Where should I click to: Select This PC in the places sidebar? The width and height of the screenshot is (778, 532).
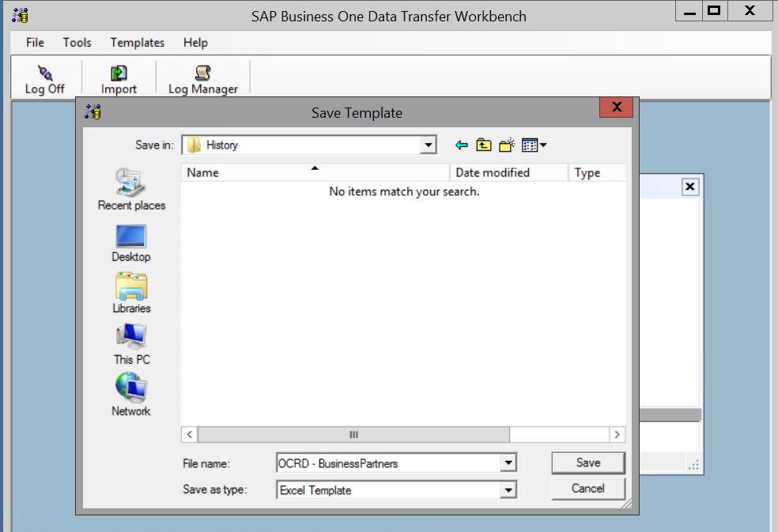click(x=131, y=345)
